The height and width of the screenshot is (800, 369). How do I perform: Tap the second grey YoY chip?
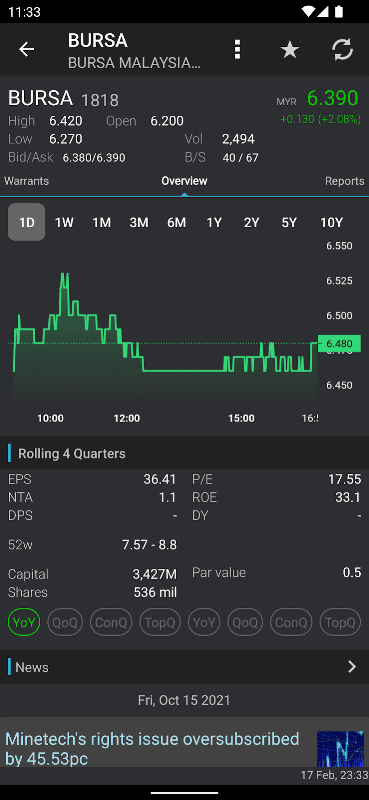204,622
